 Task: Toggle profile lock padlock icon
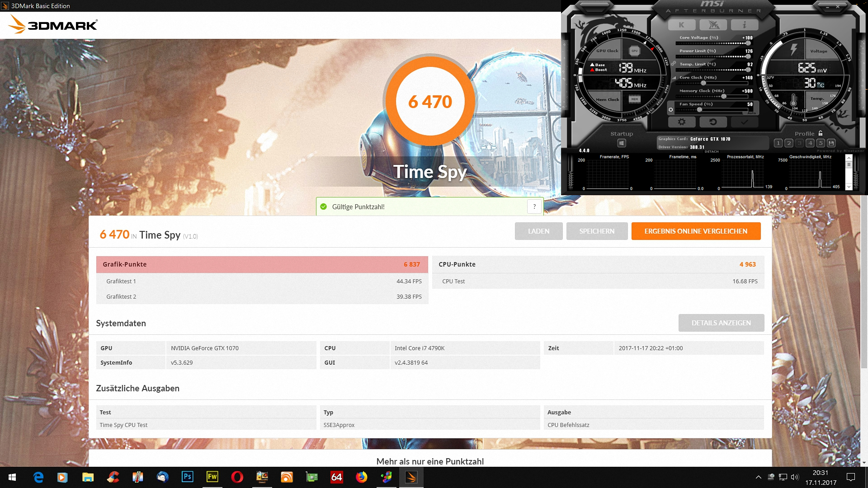click(x=821, y=133)
